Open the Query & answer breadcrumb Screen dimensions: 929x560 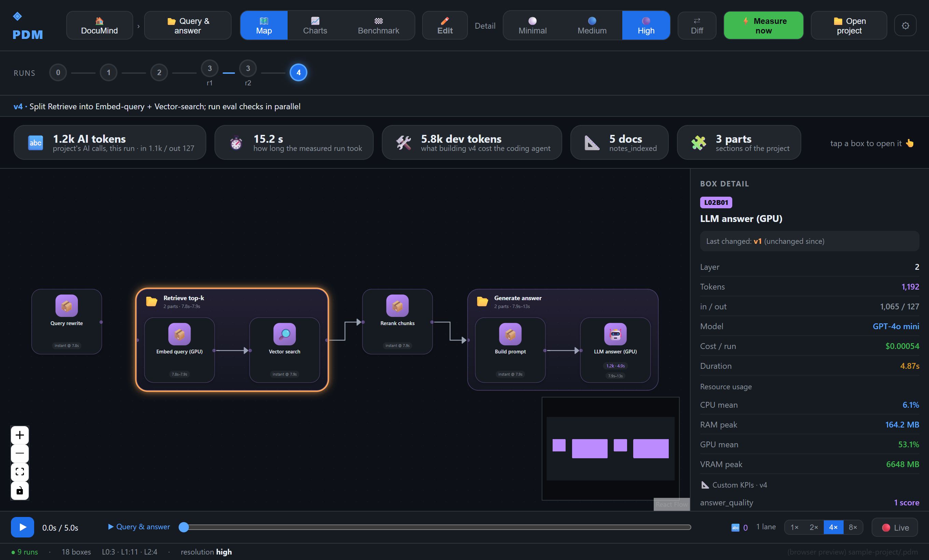[x=188, y=26]
